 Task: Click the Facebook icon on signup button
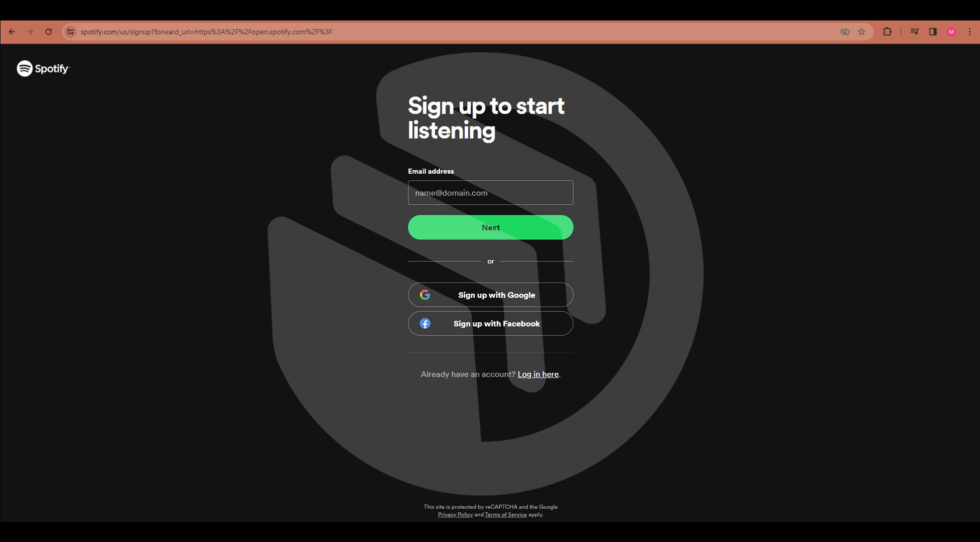pos(424,323)
